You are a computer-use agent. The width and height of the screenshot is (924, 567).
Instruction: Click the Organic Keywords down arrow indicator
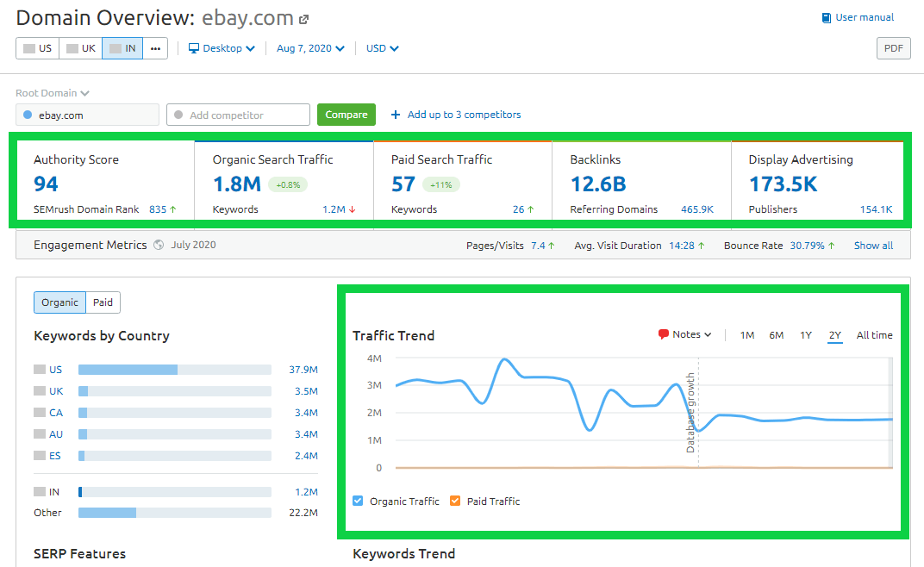[x=353, y=209]
